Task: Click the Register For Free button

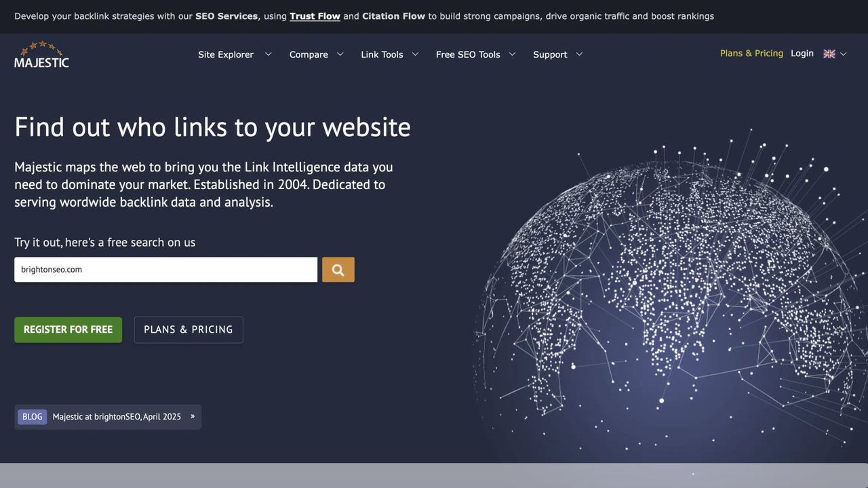Action: [x=68, y=329]
